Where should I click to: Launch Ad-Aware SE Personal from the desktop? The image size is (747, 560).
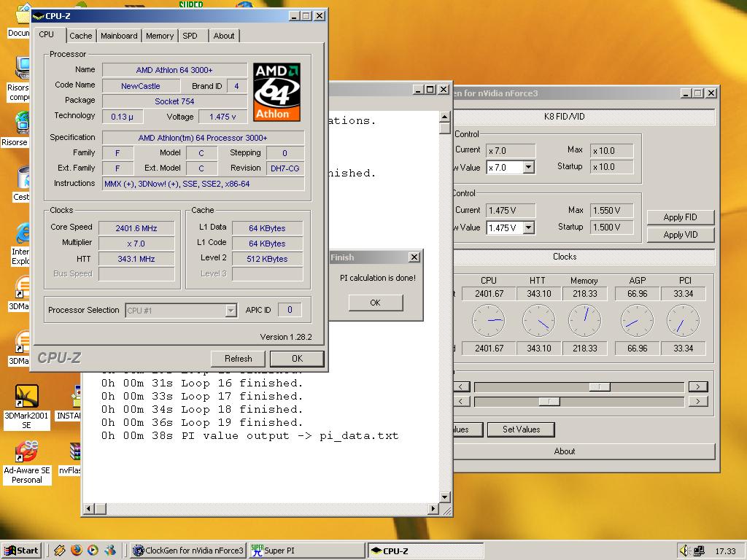(x=26, y=451)
